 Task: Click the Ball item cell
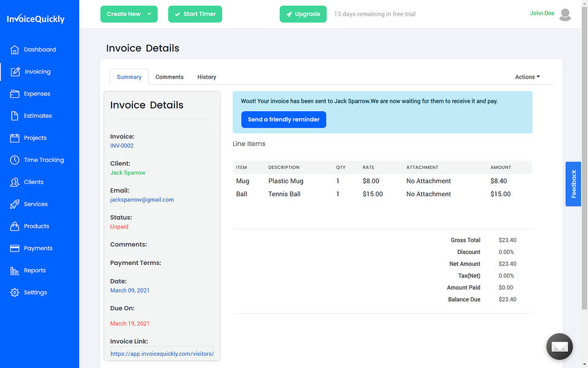click(241, 194)
